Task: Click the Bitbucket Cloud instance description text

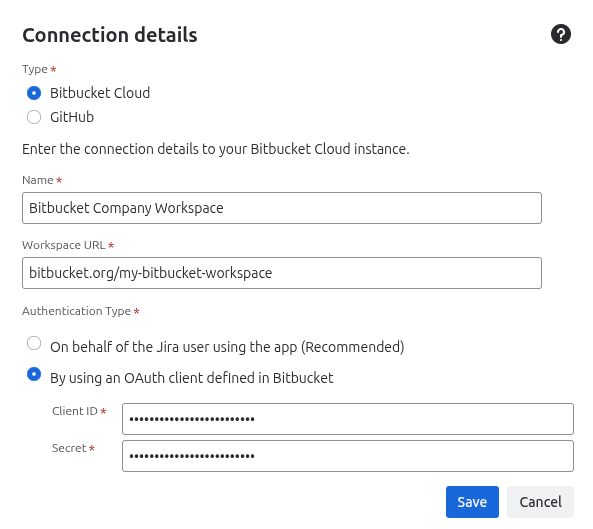Action: pyautogui.click(x=216, y=149)
